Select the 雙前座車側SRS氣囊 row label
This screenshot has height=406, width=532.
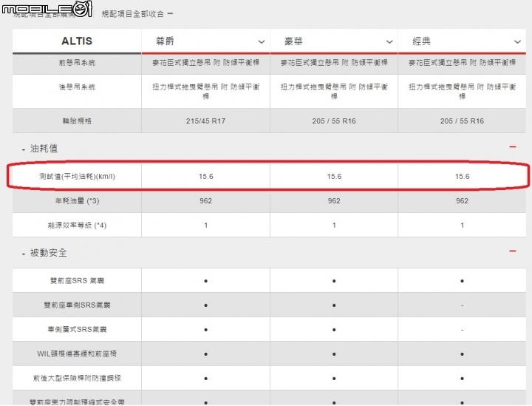[x=77, y=305]
